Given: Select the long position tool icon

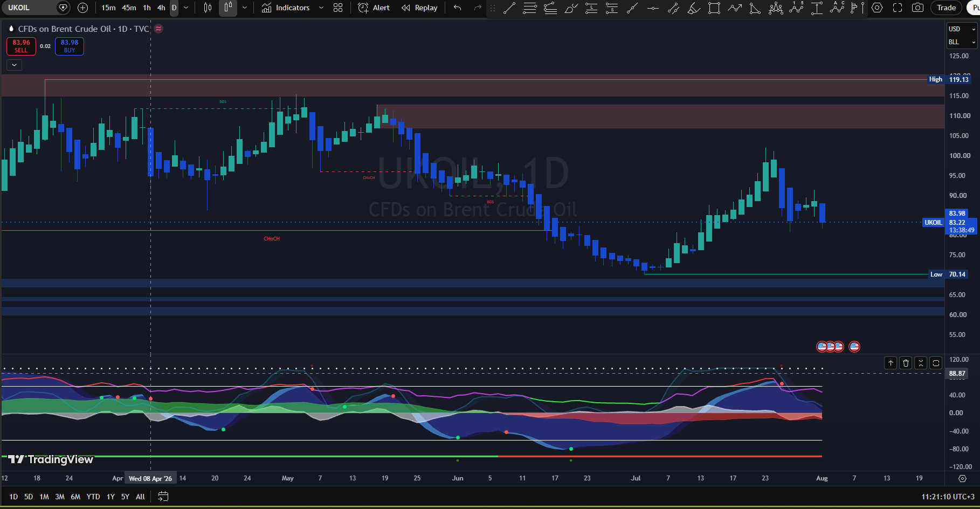Looking at the screenshot, I should (591, 8).
